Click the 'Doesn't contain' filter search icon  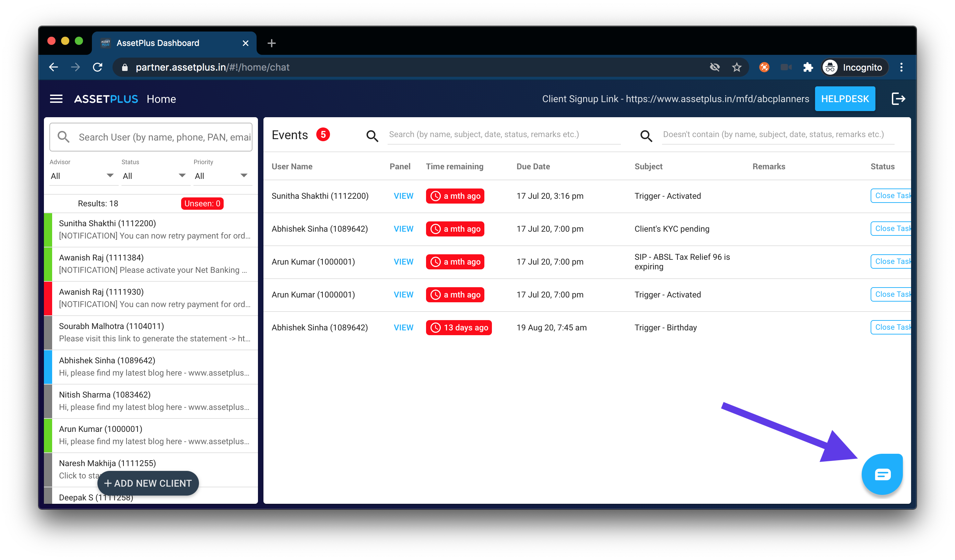[646, 136]
